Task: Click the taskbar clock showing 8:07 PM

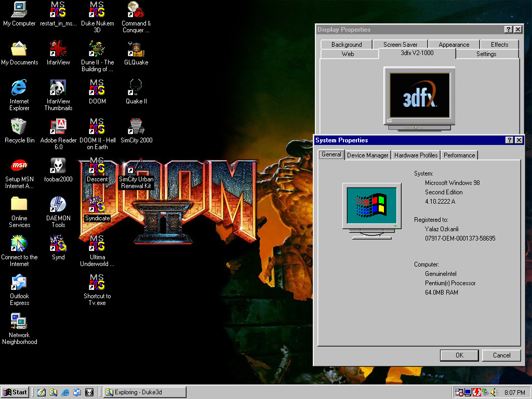Action: [x=514, y=393]
